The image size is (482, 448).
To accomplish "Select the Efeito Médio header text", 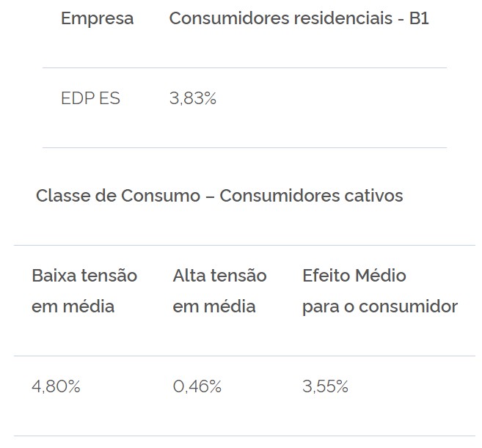I will 354,275.
